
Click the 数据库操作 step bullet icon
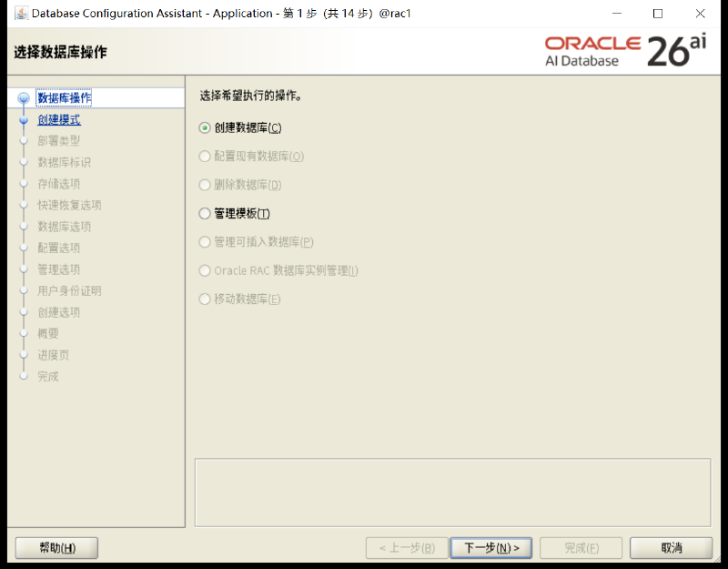pos(24,98)
